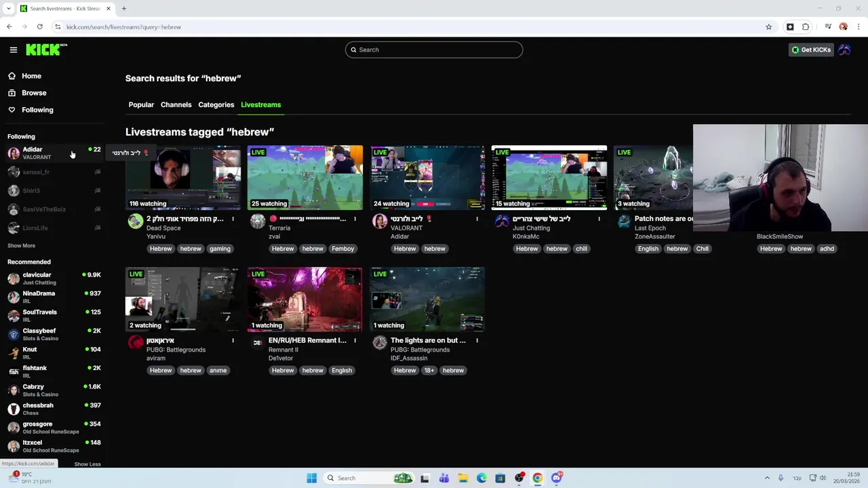The width and height of the screenshot is (868, 488).
Task: Open Adidar channel in Following list
Action: coord(53,153)
